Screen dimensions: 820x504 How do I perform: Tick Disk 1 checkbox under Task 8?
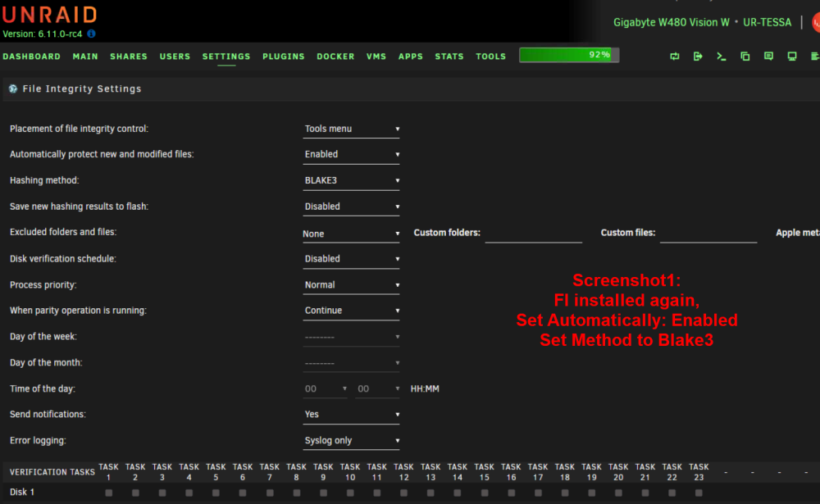(x=297, y=493)
